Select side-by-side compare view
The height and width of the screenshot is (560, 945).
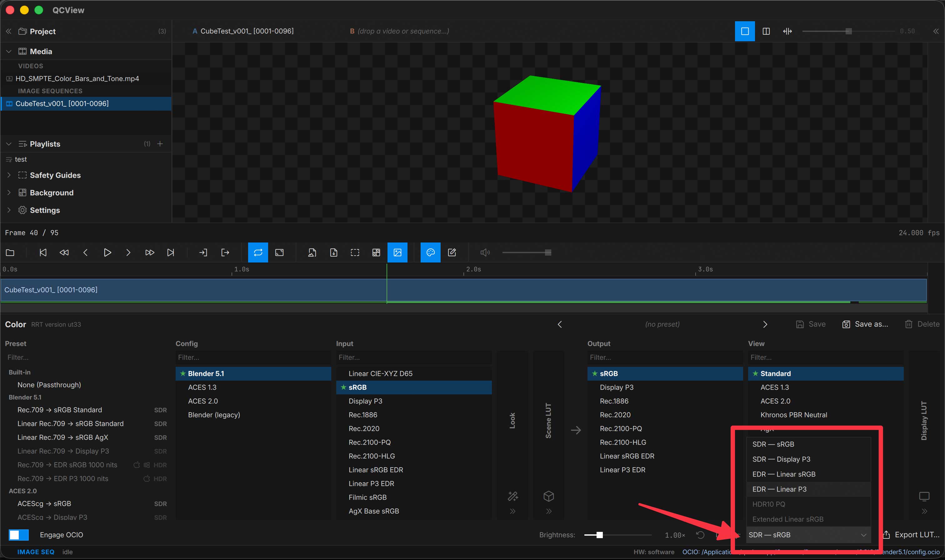pos(766,31)
